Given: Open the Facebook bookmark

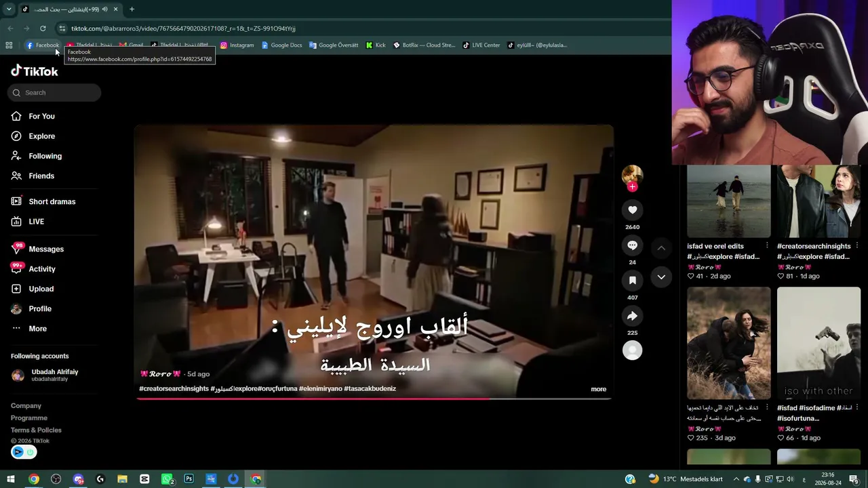Looking at the screenshot, I should coord(42,45).
